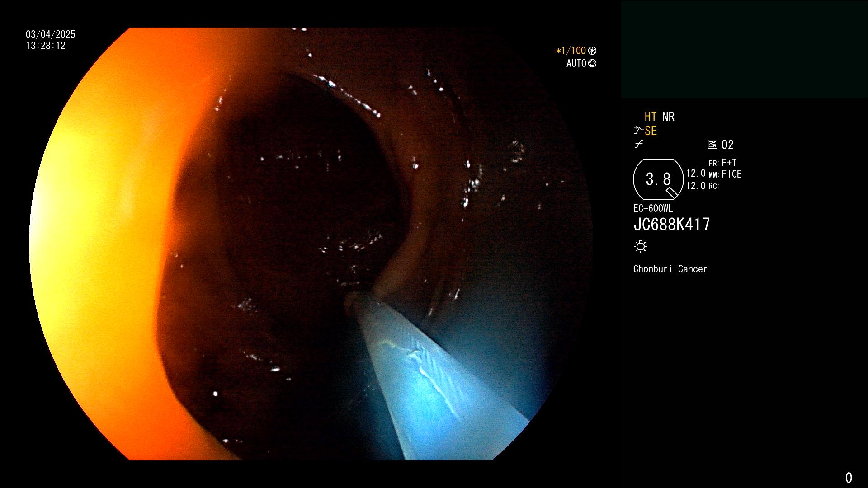
Task: Click the preset number 02
Action: (727, 145)
